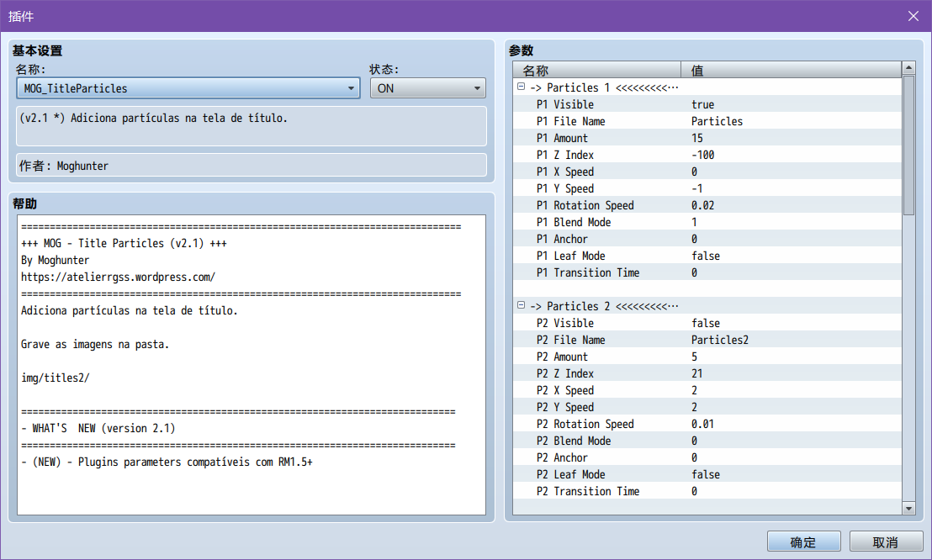Click the img/titles2/ path in help text
This screenshot has width=932, height=560.
(56, 378)
